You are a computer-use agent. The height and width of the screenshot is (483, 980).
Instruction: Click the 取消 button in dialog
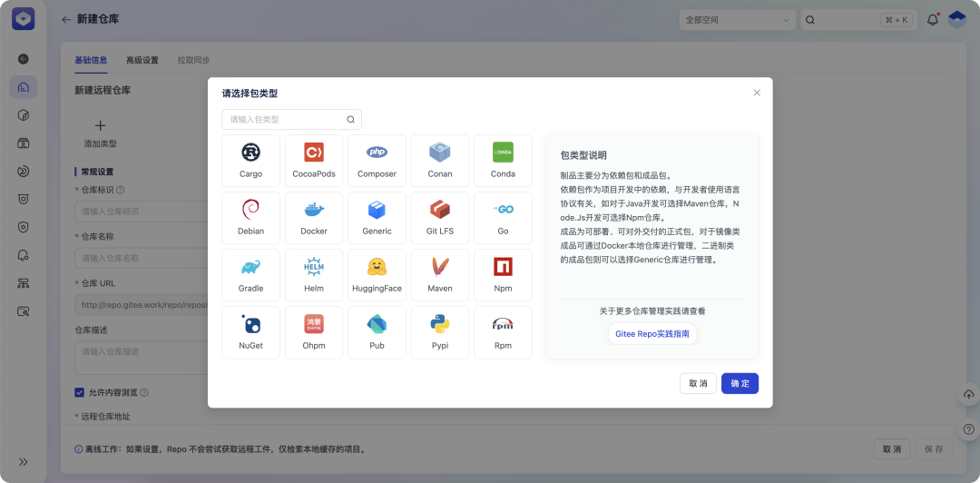(x=698, y=383)
